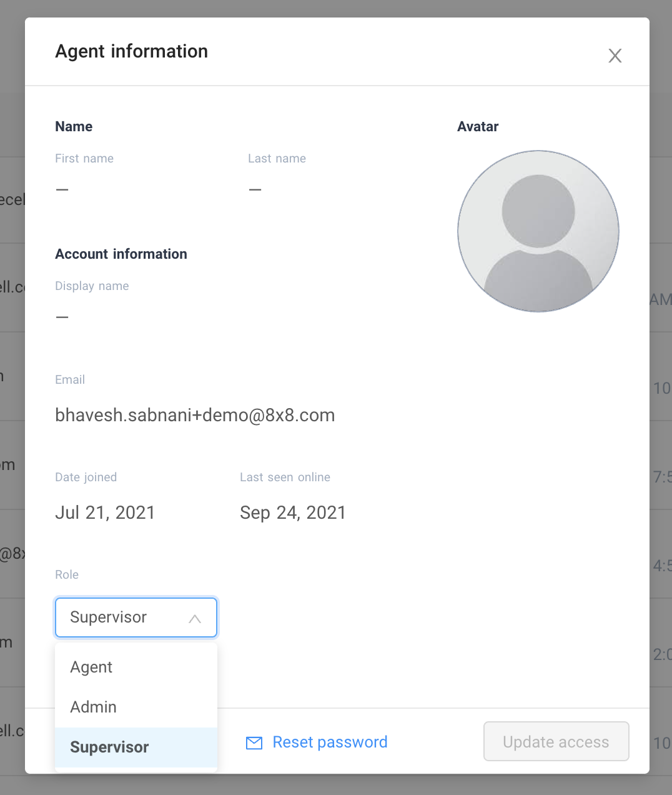672x795 pixels.
Task: Click the Display name value
Action: (x=62, y=317)
